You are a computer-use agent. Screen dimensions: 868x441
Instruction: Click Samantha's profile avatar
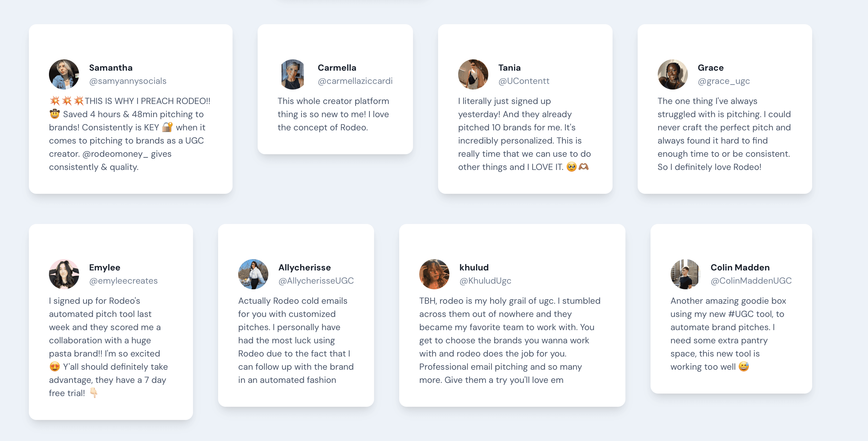[x=64, y=74]
